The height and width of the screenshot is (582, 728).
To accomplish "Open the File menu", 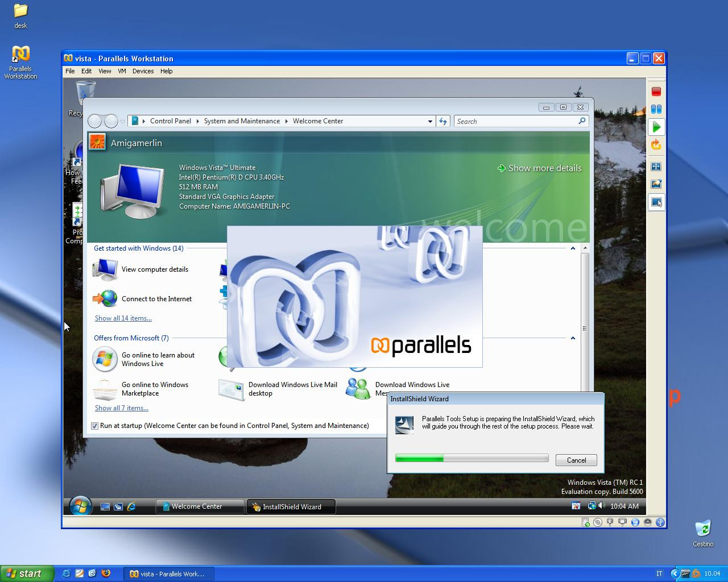I will tap(70, 71).
